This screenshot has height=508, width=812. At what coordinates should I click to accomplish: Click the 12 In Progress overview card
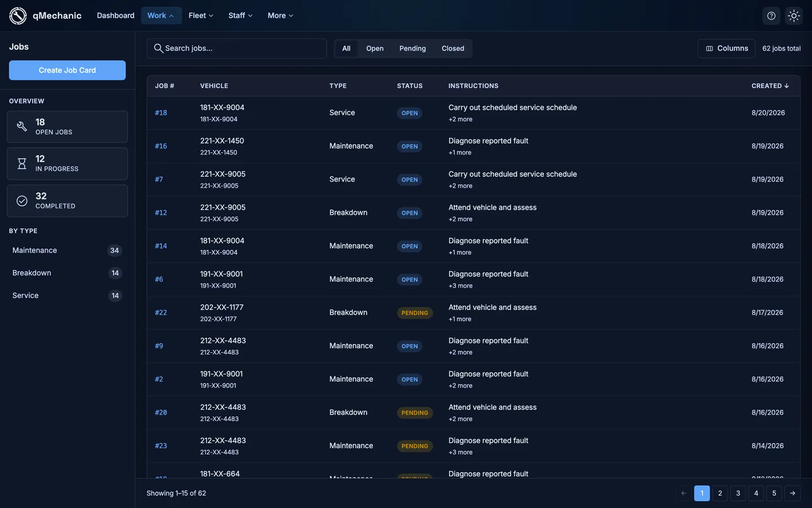67,164
